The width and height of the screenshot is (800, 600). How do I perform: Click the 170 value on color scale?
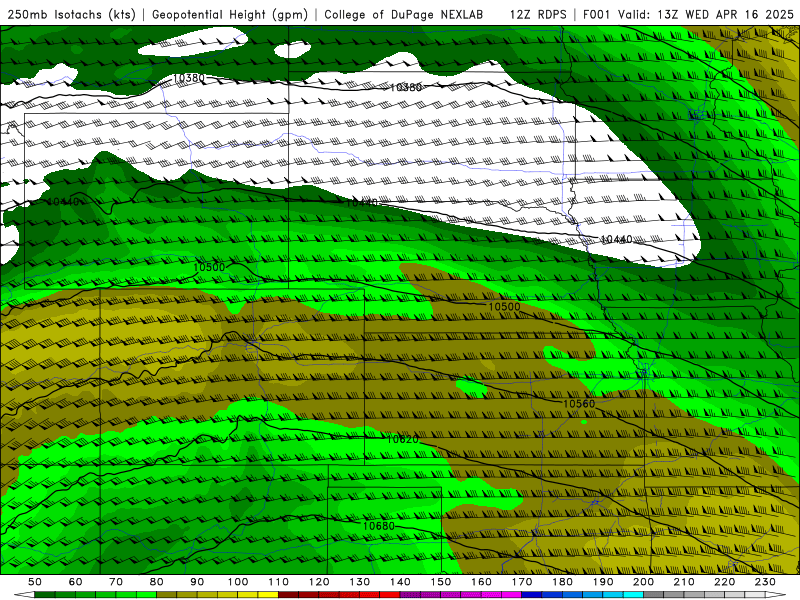click(x=522, y=582)
